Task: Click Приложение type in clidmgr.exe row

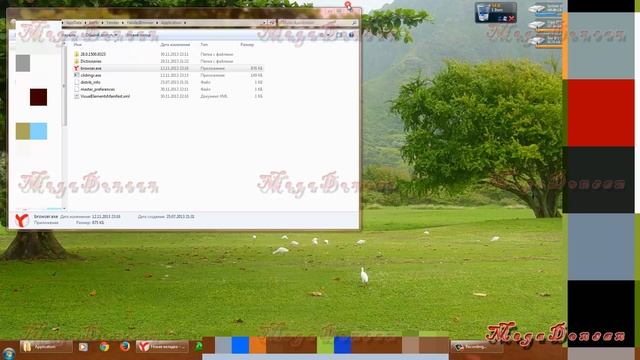Action: [x=212, y=75]
